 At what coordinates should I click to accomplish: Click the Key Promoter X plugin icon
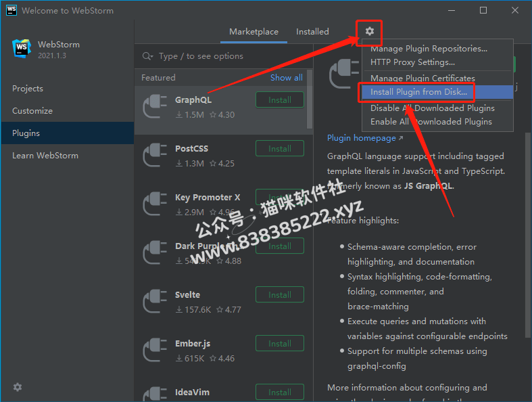click(x=155, y=204)
